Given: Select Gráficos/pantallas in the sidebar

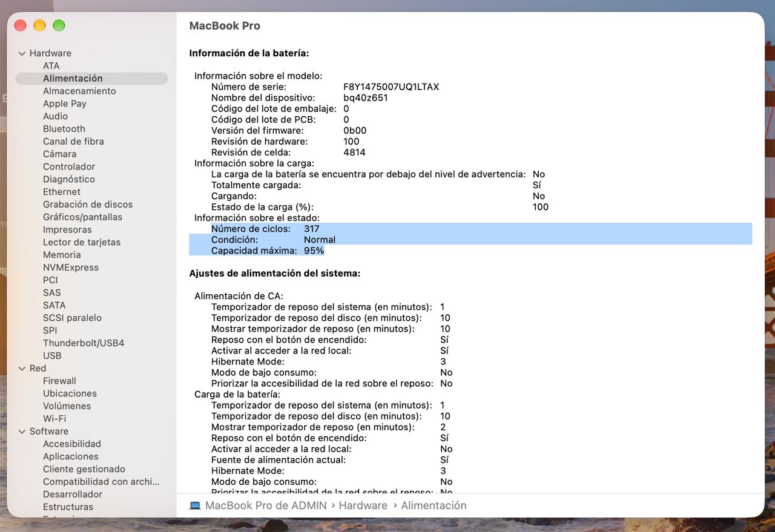Looking at the screenshot, I should pyautogui.click(x=82, y=217).
